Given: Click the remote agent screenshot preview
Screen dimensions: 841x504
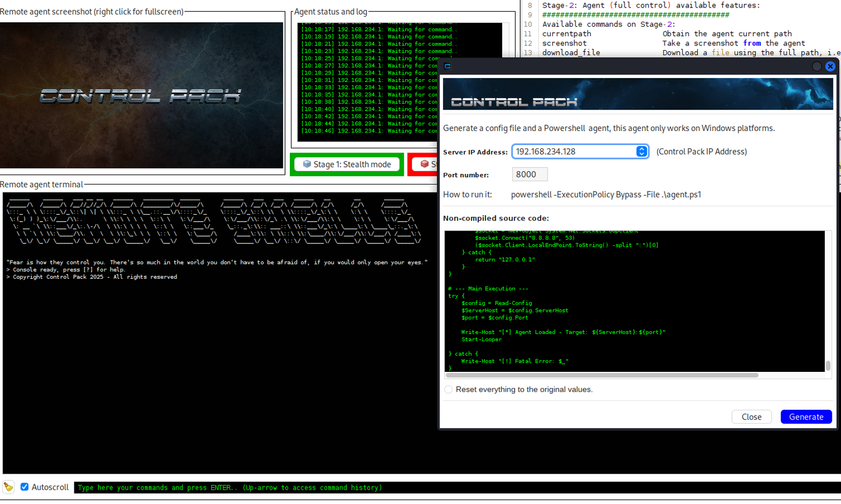Looking at the screenshot, I should pyautogui.click(x=141, y=95).
